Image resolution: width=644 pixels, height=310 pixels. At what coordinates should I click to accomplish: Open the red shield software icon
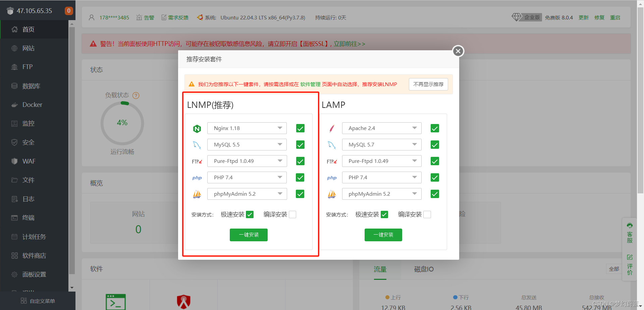(x=184, y=302)
